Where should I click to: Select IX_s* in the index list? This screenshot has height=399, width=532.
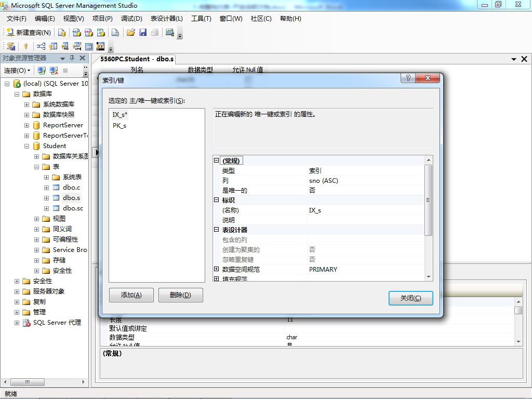[x=120, y=115]
